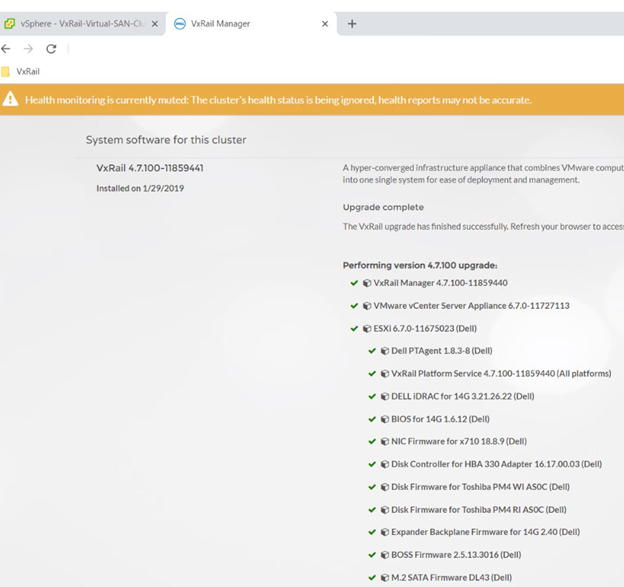Click package icon beside NIC Firmware for x710
This screenshot has width=624, height=587.
[385, 441]
